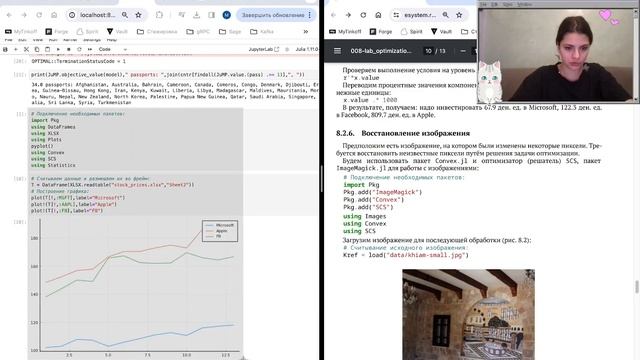This screenshot has height=360, width=640.
Task: Click the PDF viewer vertical scrollbar thumb
Action: click(x=637, y=287)
